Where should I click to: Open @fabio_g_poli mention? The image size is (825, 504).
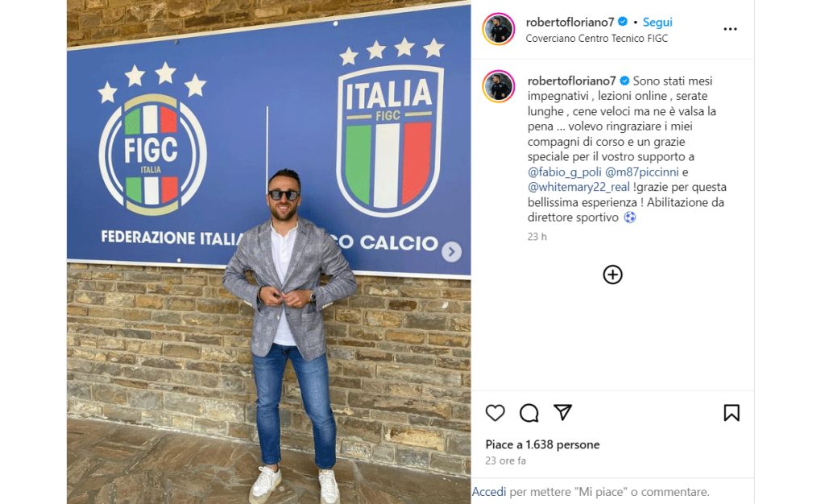[564, 171]
